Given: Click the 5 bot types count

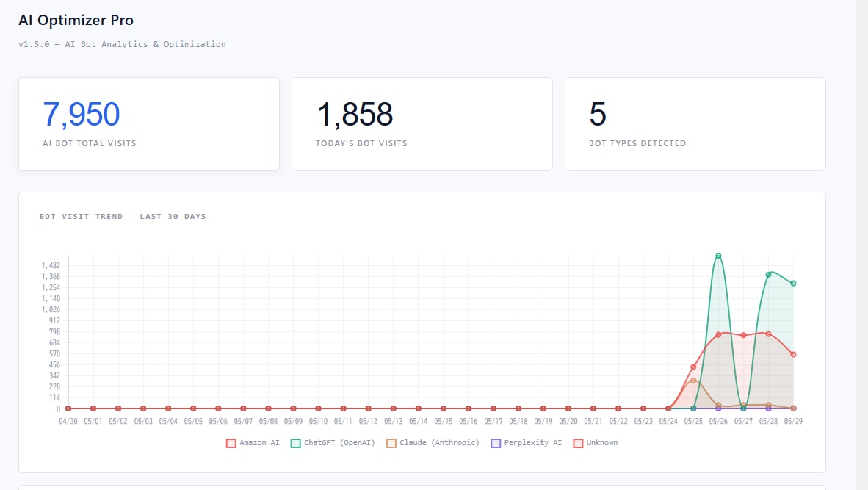Looking at the screenshot, I should click(x=598, y=114).
